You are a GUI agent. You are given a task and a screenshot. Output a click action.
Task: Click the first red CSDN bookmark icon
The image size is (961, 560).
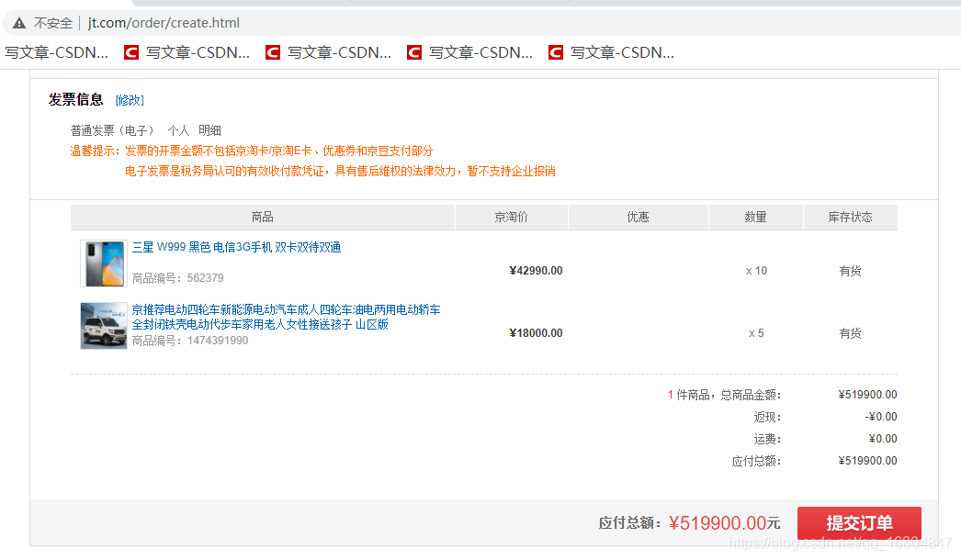click(131, 52)
